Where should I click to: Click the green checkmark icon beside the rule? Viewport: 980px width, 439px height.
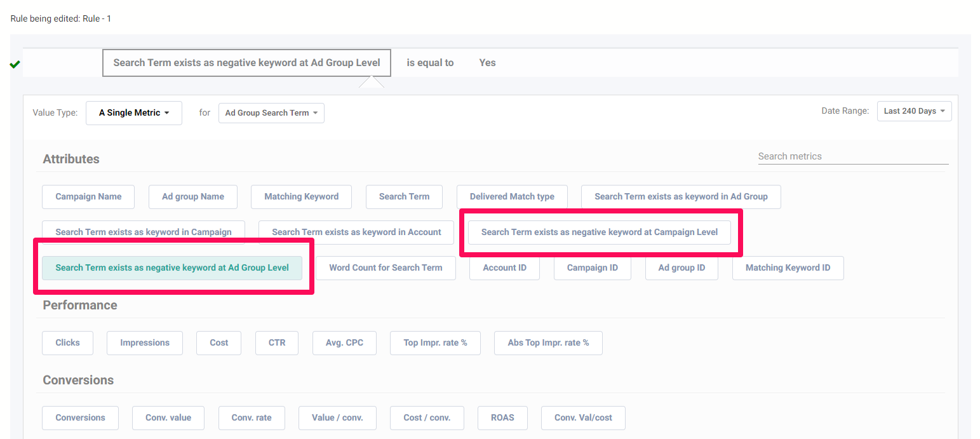tap(15, 64)
